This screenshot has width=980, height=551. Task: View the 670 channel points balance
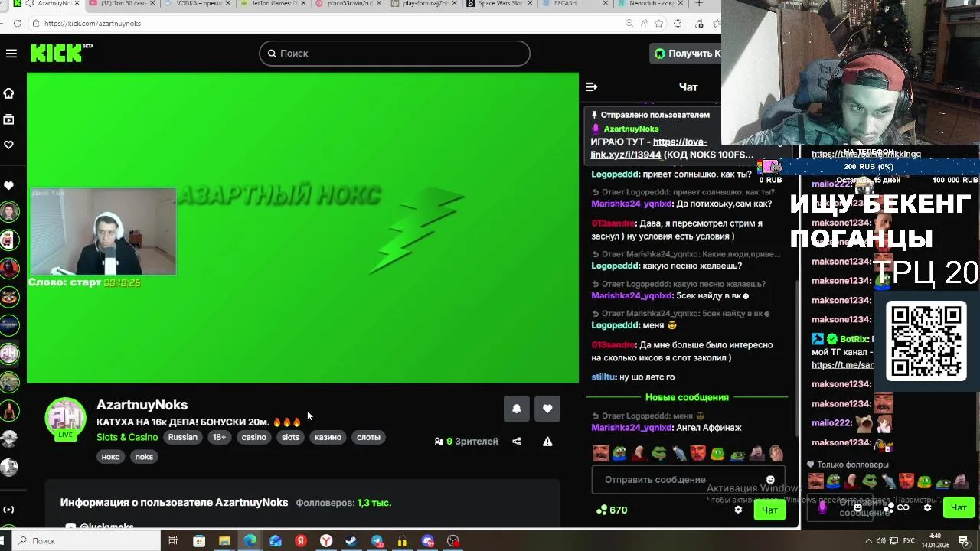612,510
